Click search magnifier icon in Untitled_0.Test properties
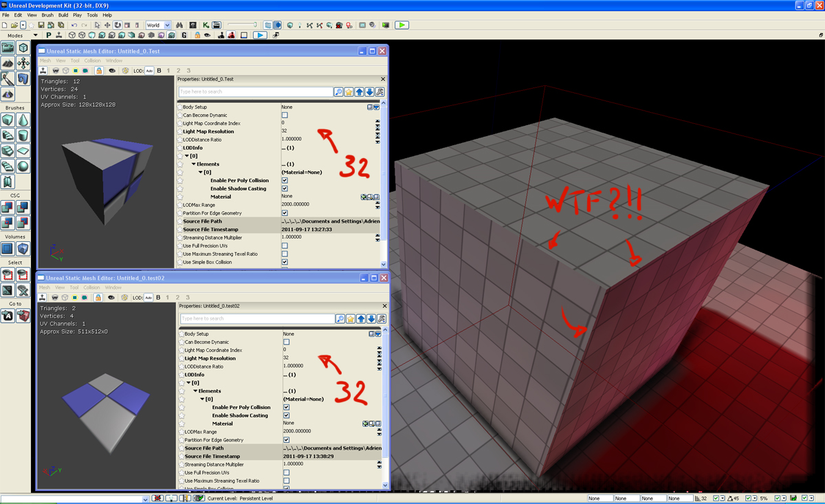This screenshot has height=504, width=825. coord(338,91)
